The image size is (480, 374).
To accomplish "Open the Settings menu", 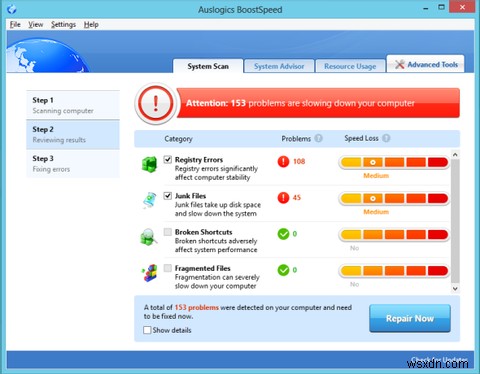I will 63,24.
